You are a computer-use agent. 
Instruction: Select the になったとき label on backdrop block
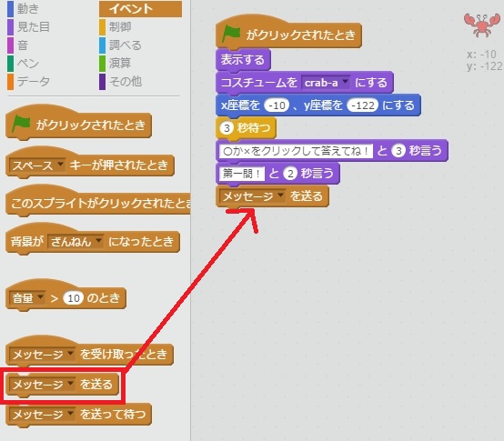tap(141, 241)
